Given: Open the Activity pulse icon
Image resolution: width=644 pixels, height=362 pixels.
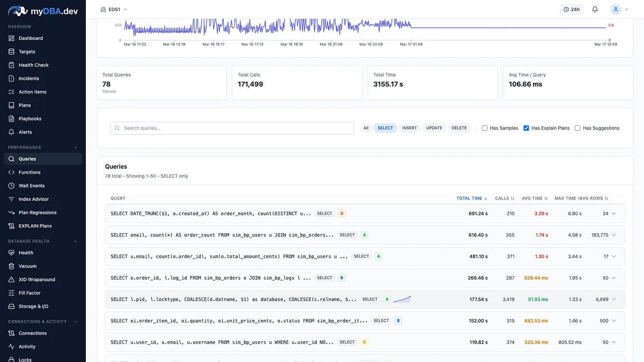Looking at the screenshot, I should [x=11, y=347].
